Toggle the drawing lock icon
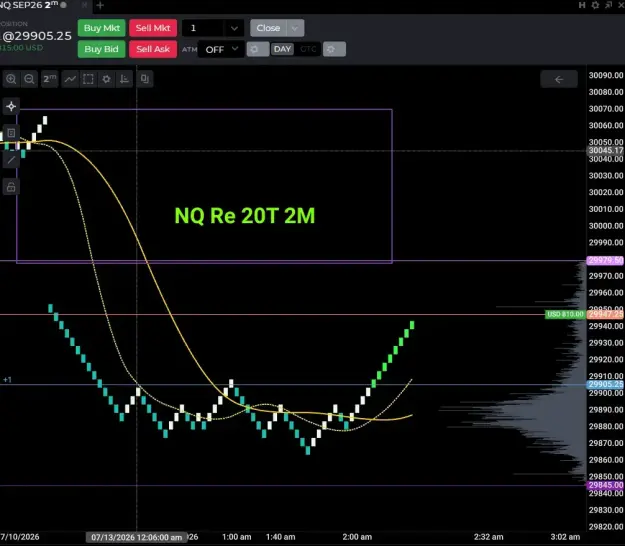Viewport: 625px width, 546px height. [11, 187]
